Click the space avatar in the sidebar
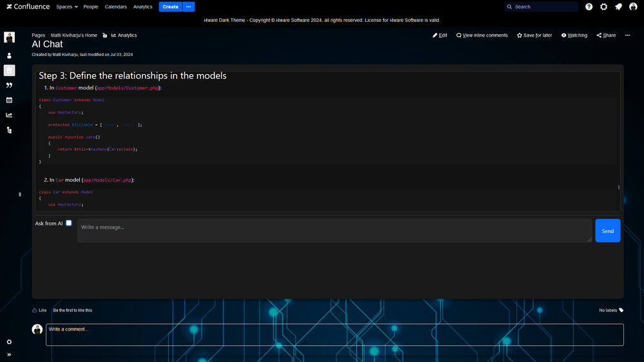This screenshot has width=644, height=362. pyautogui.click(x=9, y=37)
